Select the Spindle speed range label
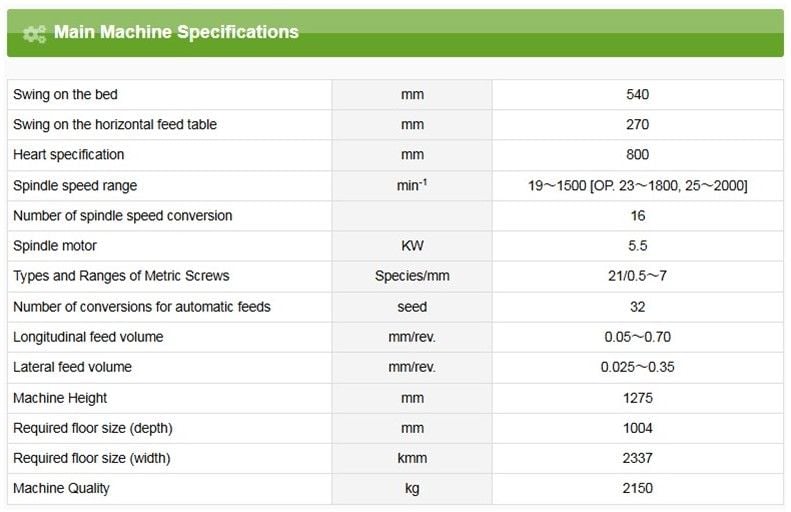 coord(75,186)
